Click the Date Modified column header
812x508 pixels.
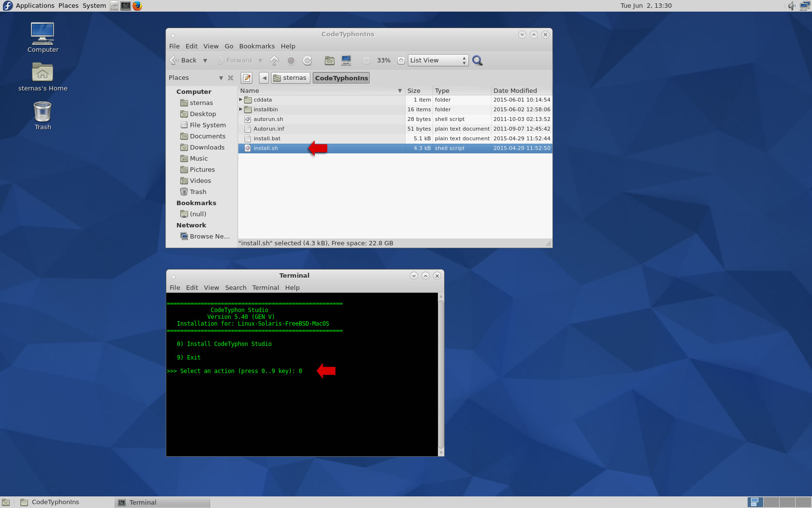(x=522, y=90)
